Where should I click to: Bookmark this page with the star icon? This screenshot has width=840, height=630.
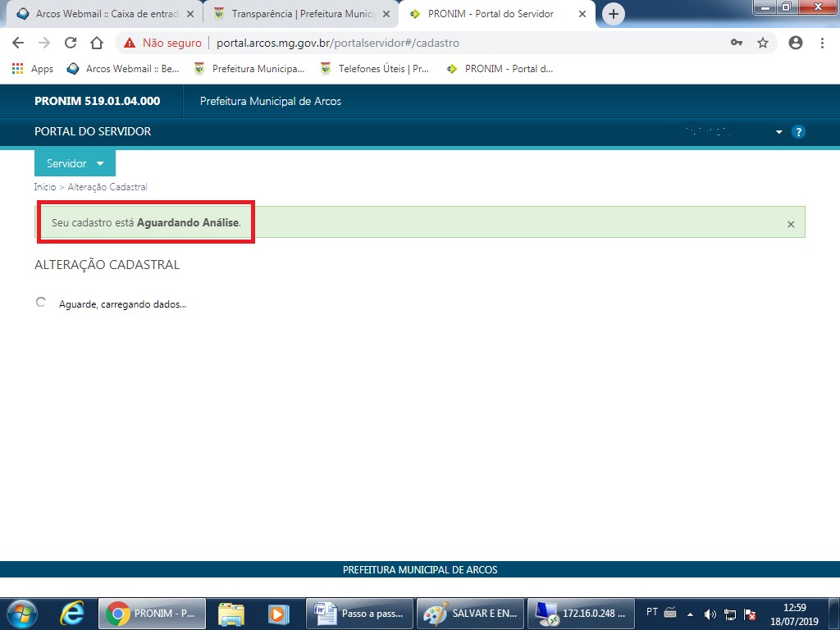point(763,43)
